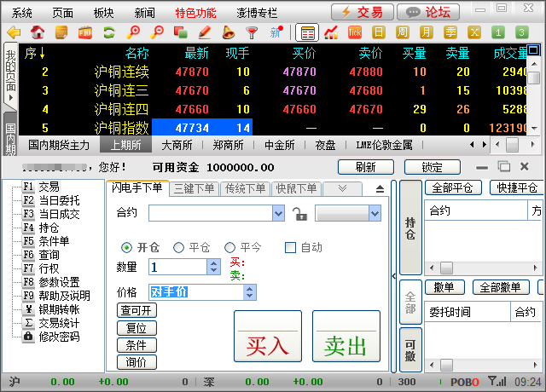The width and height of the screenshot is (546, 392).
Task: Open the tick chart icon
Action: coord(354,33)
